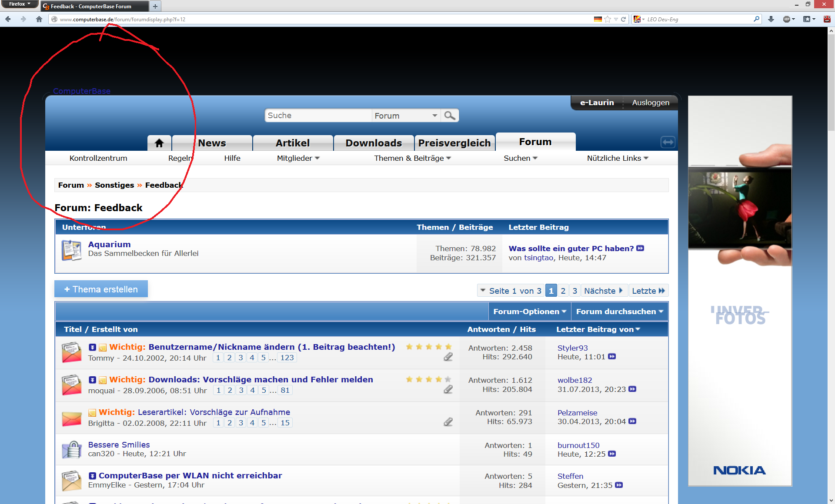This screenshot has height=504, width=835.
Task: Bookmark this page with the star icon
Action: [x=608, y=19]
